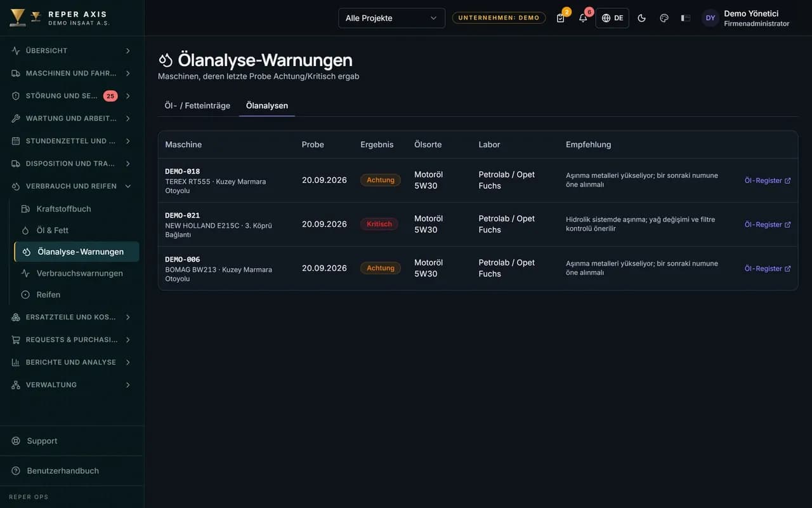
Task: Expand Berichte und Analyse section
Action: pos(72,362)
